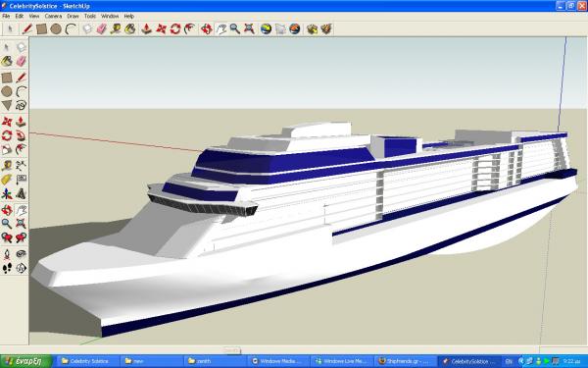This screenshot has width=588, height=368.
Task: Open the Windows Start button
Action: click(26, 361)
